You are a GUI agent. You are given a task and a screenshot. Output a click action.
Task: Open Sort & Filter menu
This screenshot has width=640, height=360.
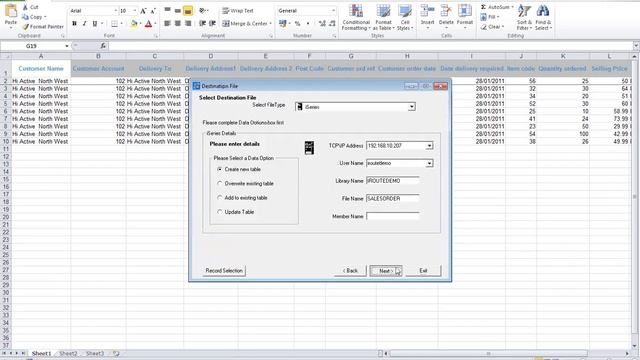(524, 17)
